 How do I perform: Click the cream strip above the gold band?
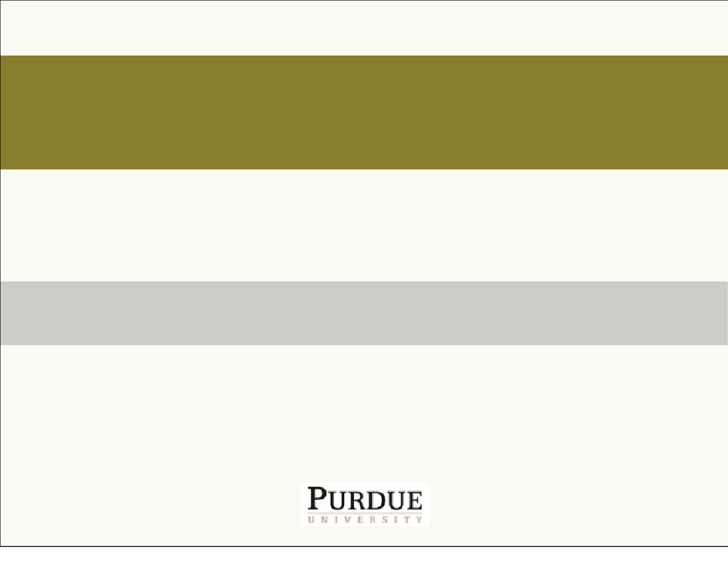(364, 28)
